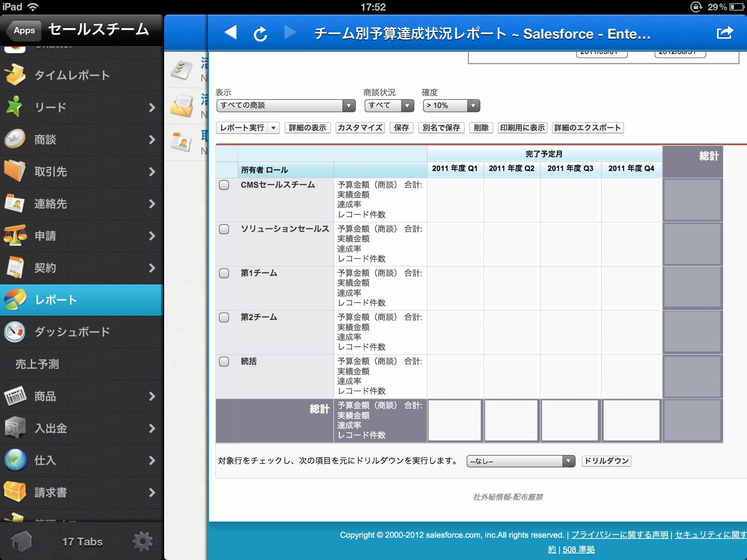Check the 統括 row checkbox

point(224,361)
